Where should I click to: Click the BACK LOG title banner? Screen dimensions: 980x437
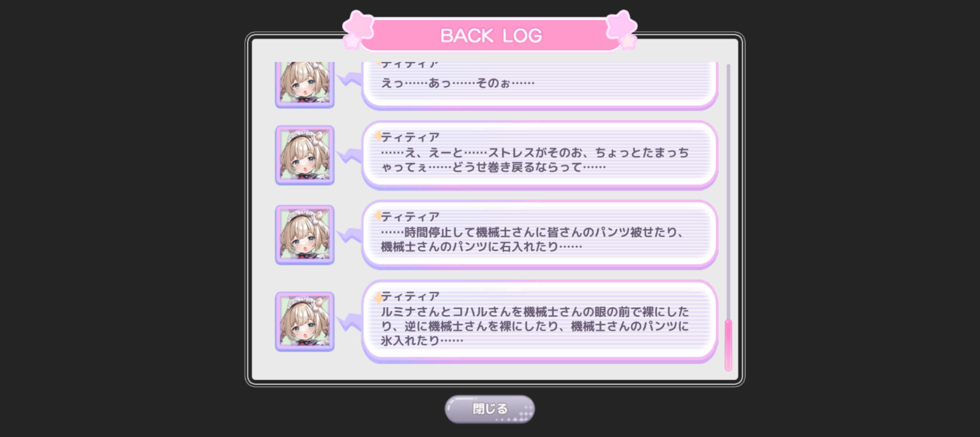pos(490,35)
